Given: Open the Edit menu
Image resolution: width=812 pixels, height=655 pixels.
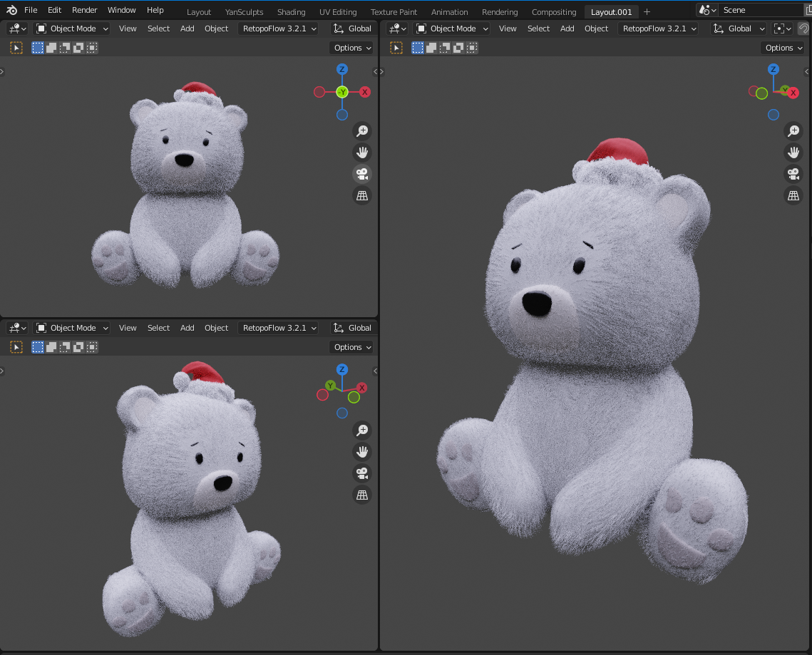Looking at the screenshot, I should point(54,10).
